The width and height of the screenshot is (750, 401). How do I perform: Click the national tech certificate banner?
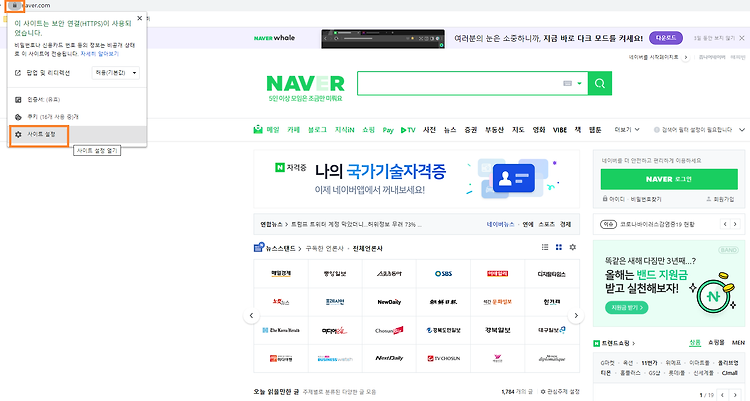416,179
